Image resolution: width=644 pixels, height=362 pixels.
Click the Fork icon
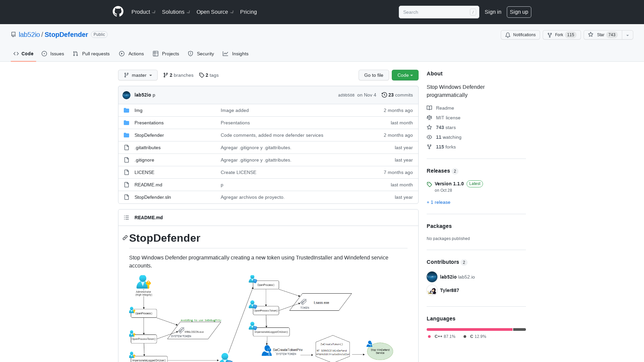[550, 35]
